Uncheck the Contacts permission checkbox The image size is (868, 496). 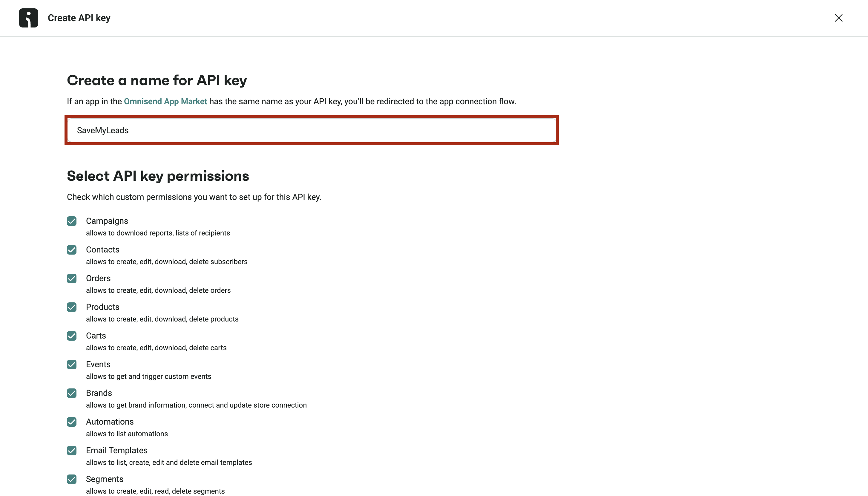coord(72,250)
